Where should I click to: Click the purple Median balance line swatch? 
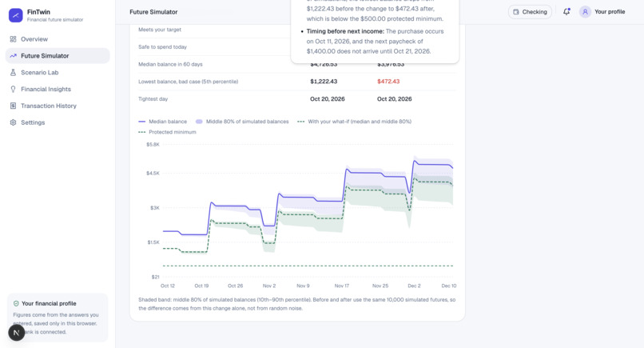pyautogui.click(x=142, y=122)
